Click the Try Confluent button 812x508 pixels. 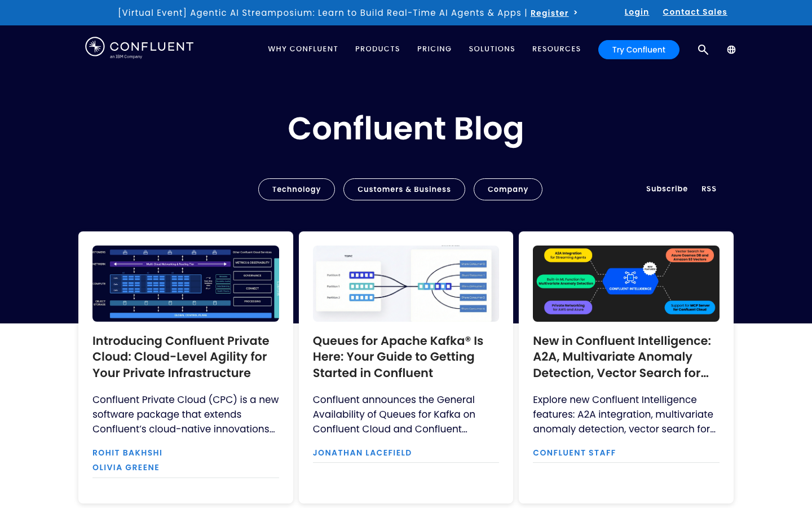639,50
